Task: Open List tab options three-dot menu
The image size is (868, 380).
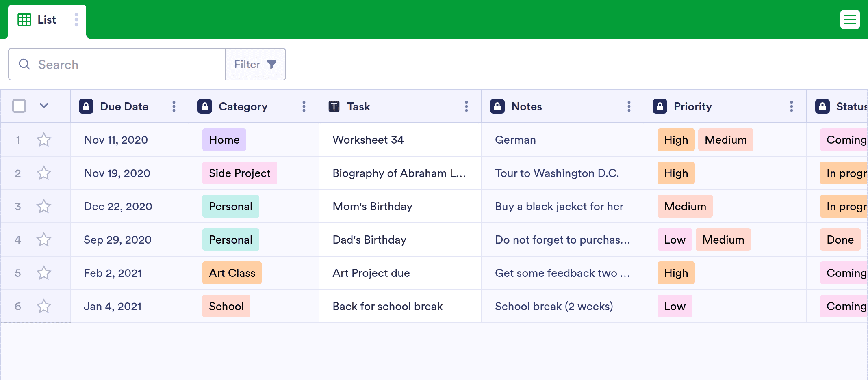Action: point(76,19)
